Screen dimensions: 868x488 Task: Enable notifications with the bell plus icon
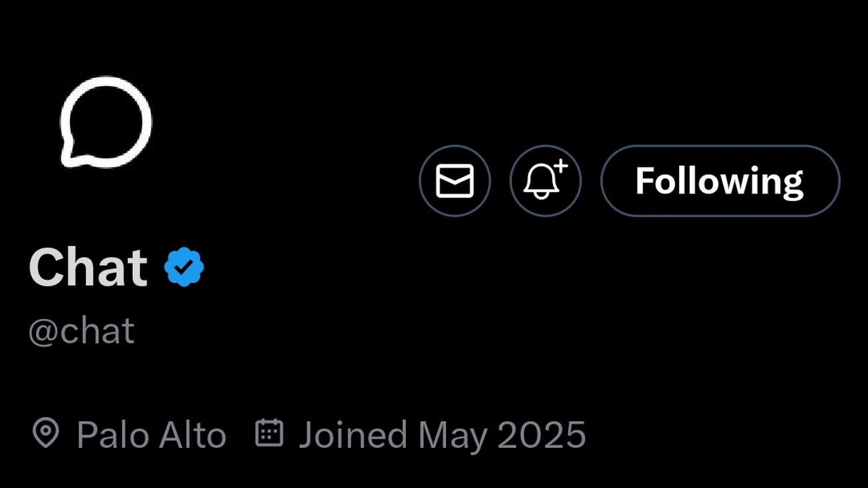(546, 181)
